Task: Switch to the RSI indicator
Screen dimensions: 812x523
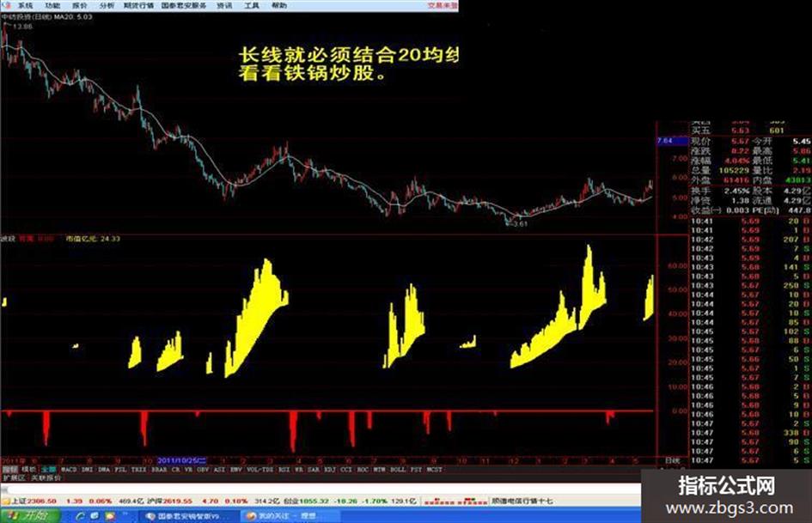Action: 284,470
